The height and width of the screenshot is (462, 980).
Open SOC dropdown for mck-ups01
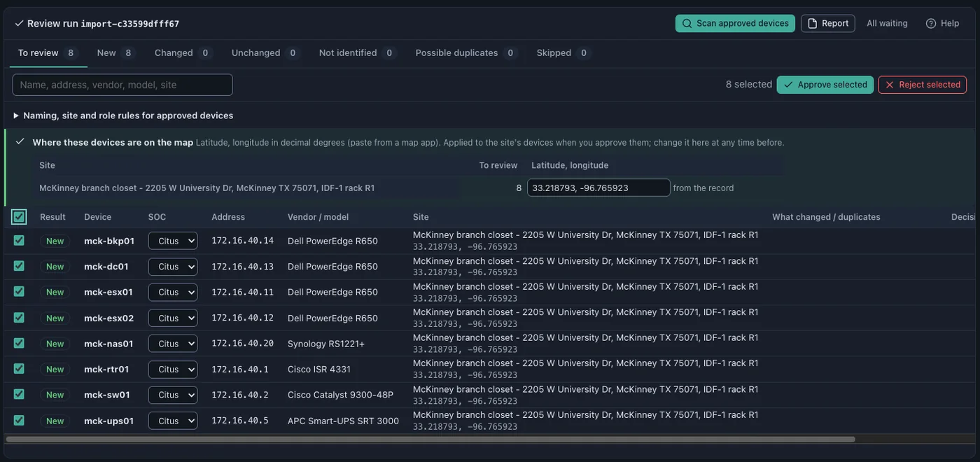173,421
